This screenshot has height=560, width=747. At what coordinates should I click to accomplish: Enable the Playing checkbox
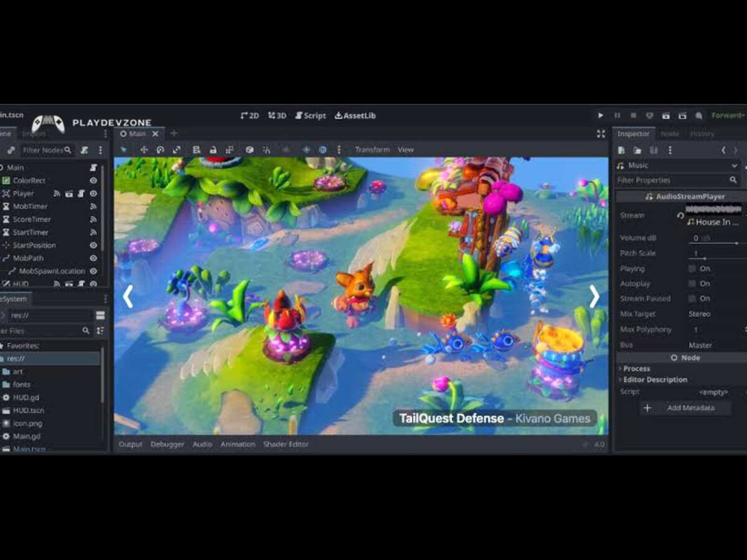click(692, 269)
